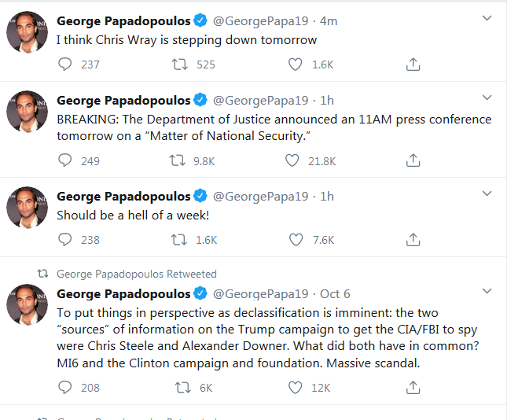Like the "hell of a week" tweet
This screenshot has width=507, height=420.
296,239
